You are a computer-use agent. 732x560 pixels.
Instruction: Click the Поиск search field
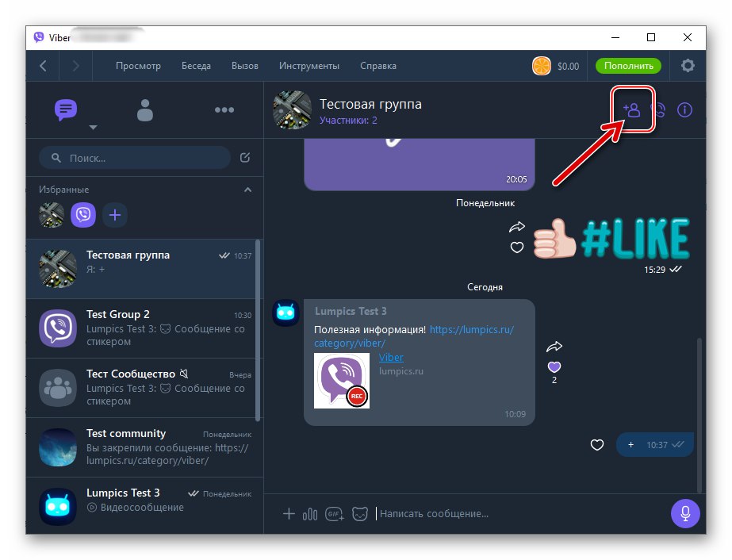(x=135, y=158)
